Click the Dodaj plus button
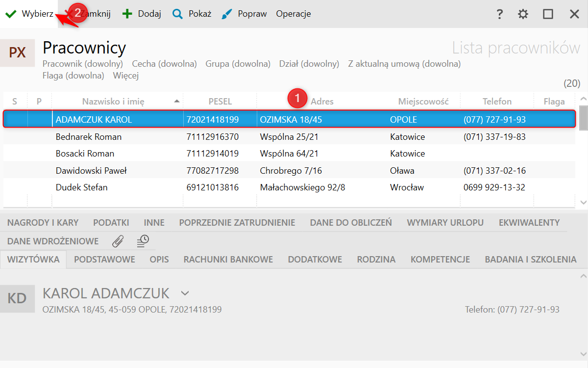This screenshot has width=588, height=368. click(x=142, y=14)
